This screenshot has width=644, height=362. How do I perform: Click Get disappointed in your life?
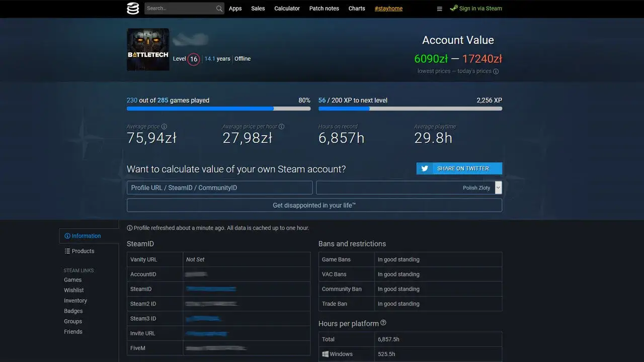314,205
